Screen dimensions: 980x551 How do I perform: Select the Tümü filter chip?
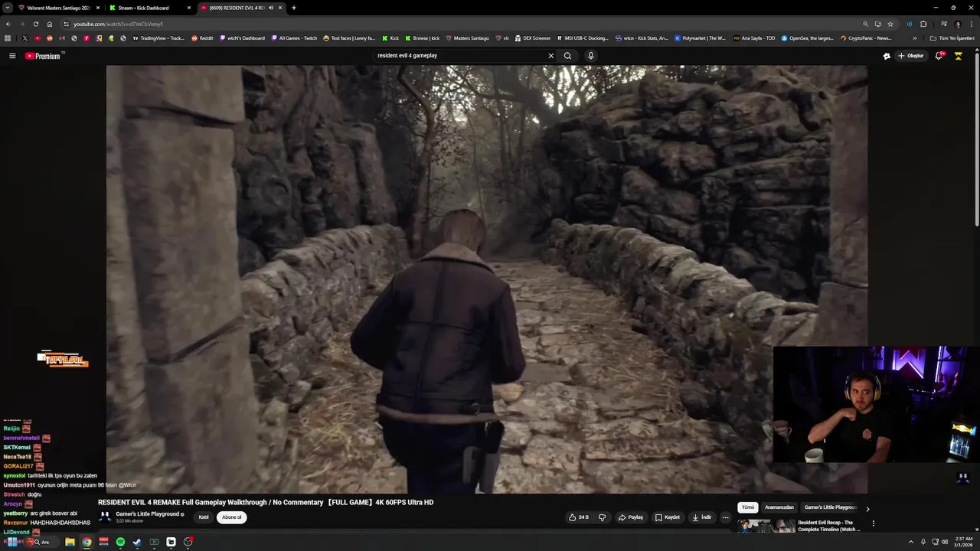748,507
